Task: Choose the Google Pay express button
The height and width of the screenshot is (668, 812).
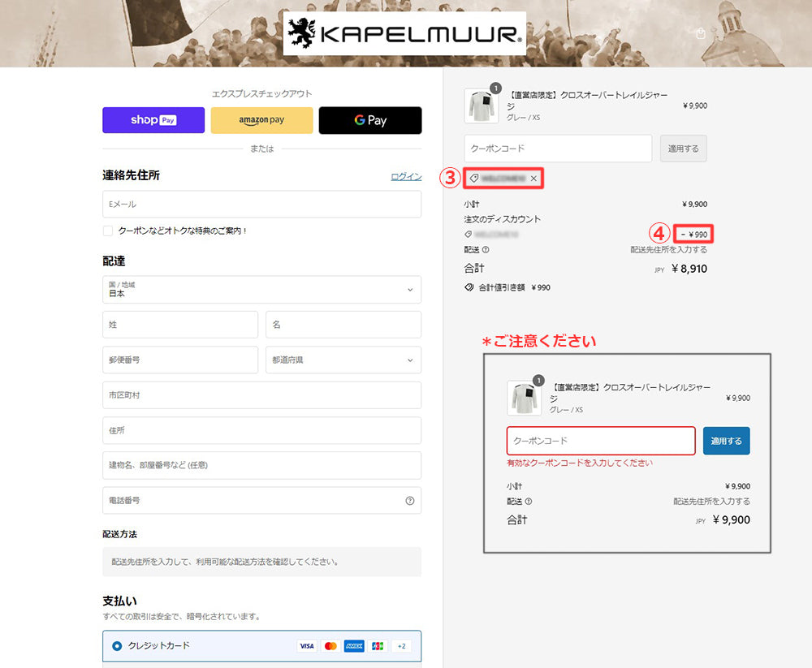Action: point(369,120)
